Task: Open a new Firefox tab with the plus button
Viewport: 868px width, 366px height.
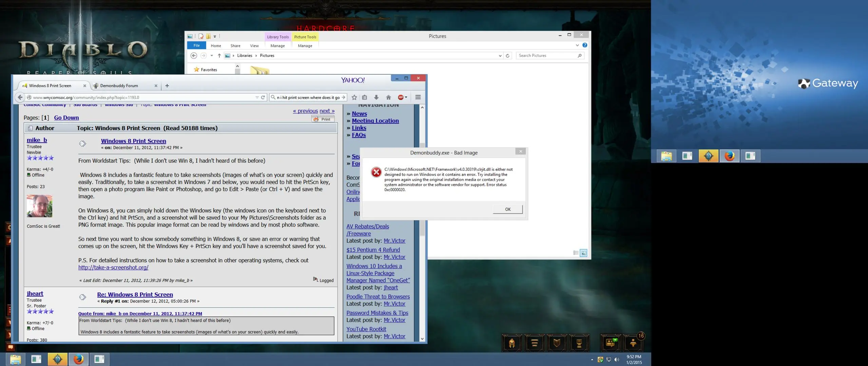Action: click(167, 86)
